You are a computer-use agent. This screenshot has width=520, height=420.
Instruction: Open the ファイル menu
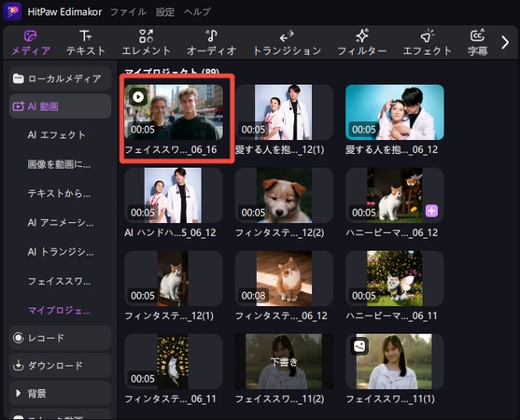coord(128,12)
